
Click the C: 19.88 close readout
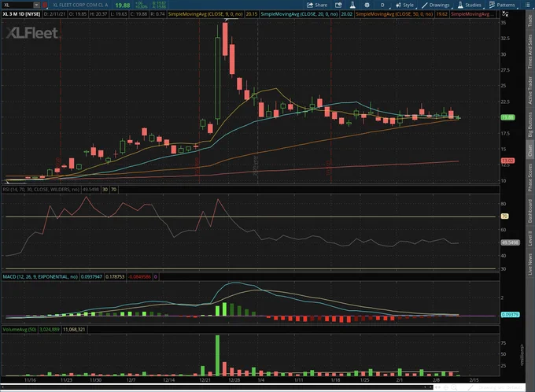click(138, 14)
